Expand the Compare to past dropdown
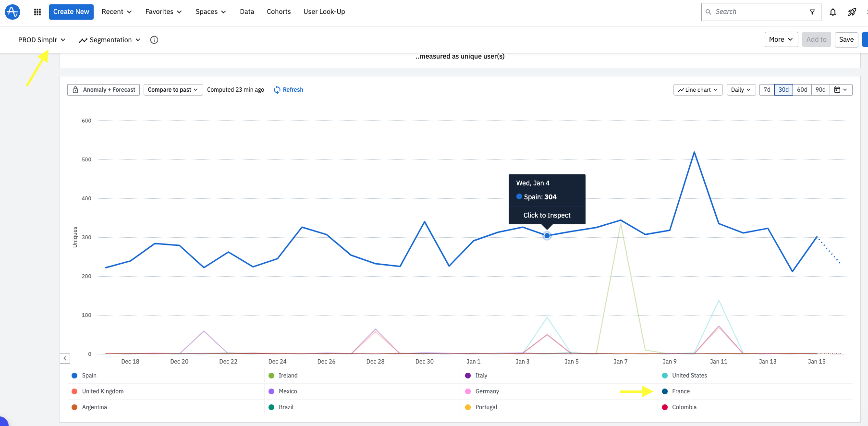868x426 pixels. pyautogui.click(x=172, y=90)
